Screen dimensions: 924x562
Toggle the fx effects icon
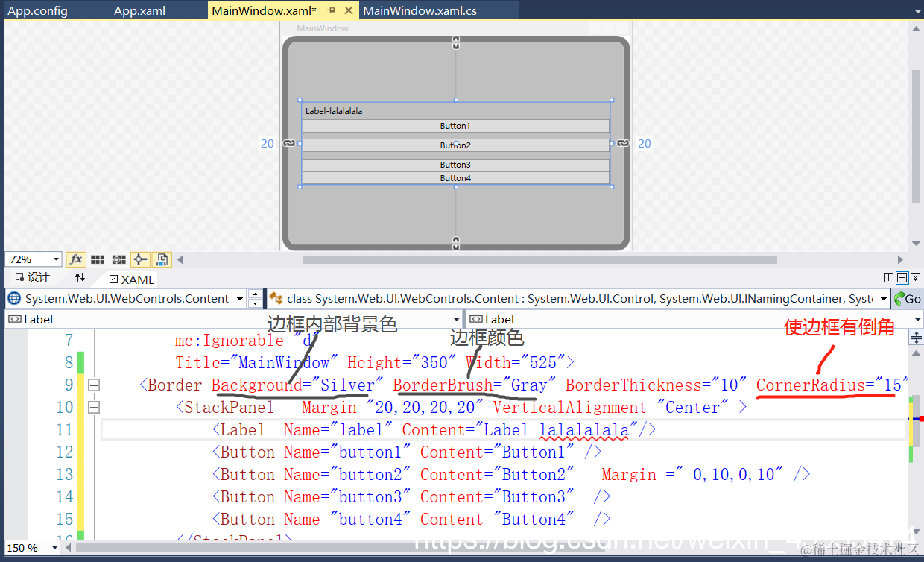75,259
